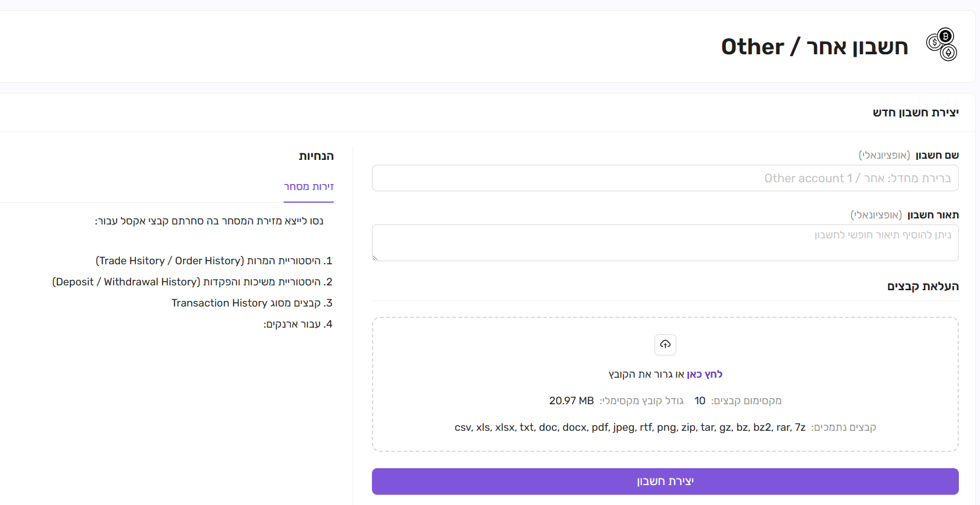This screenshot has width=980, height=505.
Task: Click the 'עבור ארנקים' instruction line
Action: [x=298, y=324]
